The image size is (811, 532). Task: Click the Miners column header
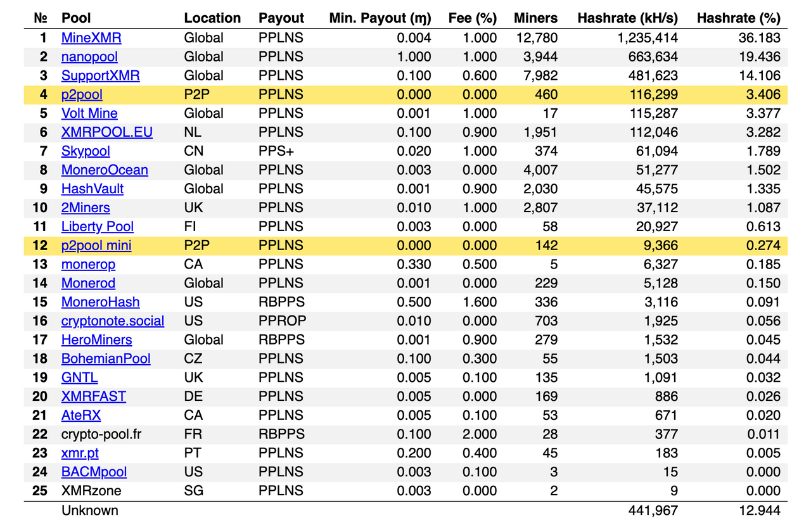click(536, 18)
